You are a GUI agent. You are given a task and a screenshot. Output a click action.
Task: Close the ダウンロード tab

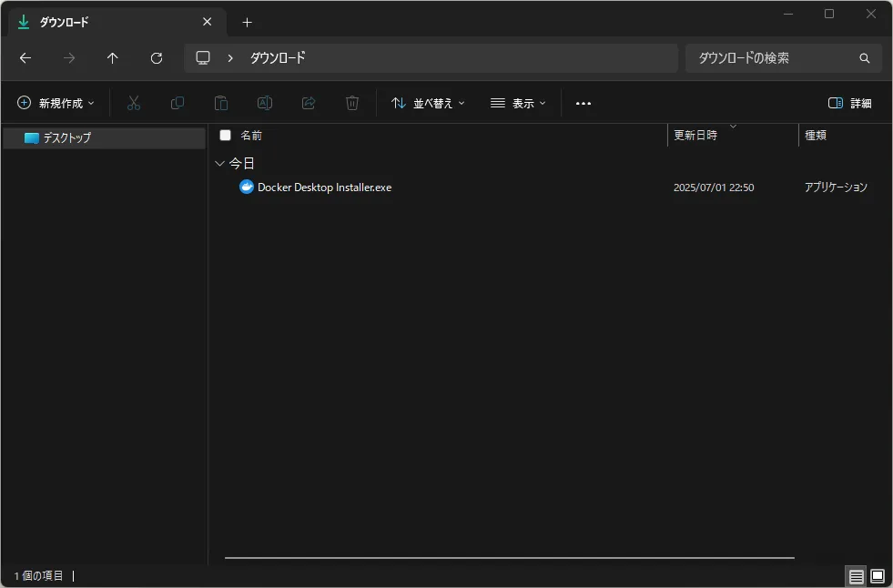[x=208, y=22]
